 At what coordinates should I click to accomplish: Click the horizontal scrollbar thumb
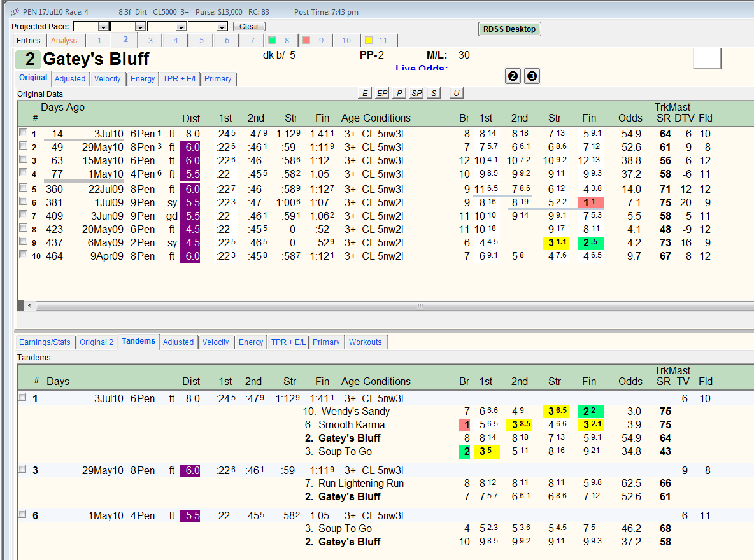(420, 305)
